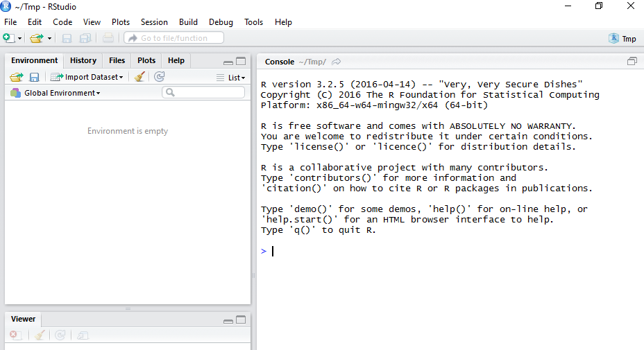Click Load workspace icon in Environment pane

click(x=17, y=77)
